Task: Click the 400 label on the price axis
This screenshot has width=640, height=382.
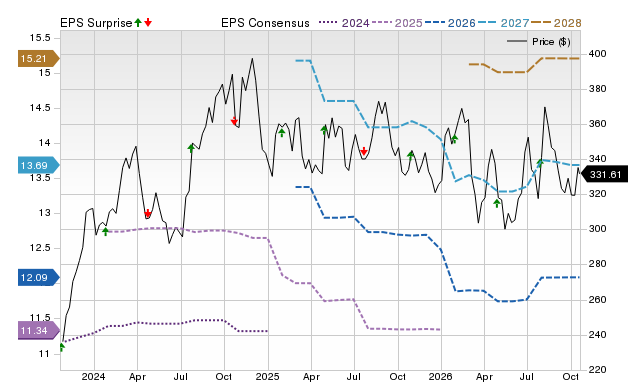Action: [597, 54]
